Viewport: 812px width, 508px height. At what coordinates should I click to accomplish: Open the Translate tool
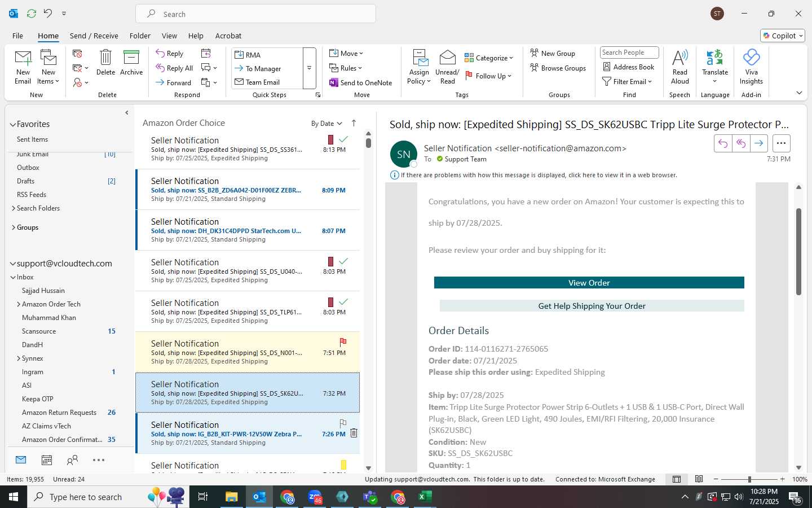(x=715, y=67)
